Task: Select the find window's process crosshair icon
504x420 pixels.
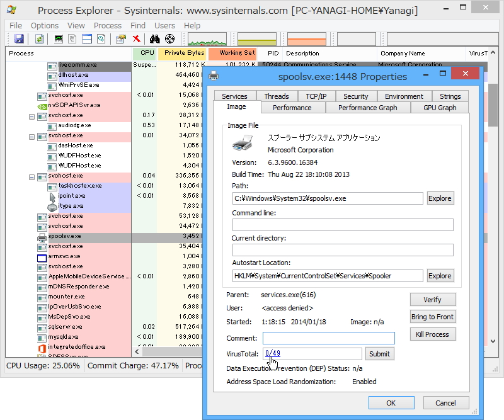Action: click(169, 39)
